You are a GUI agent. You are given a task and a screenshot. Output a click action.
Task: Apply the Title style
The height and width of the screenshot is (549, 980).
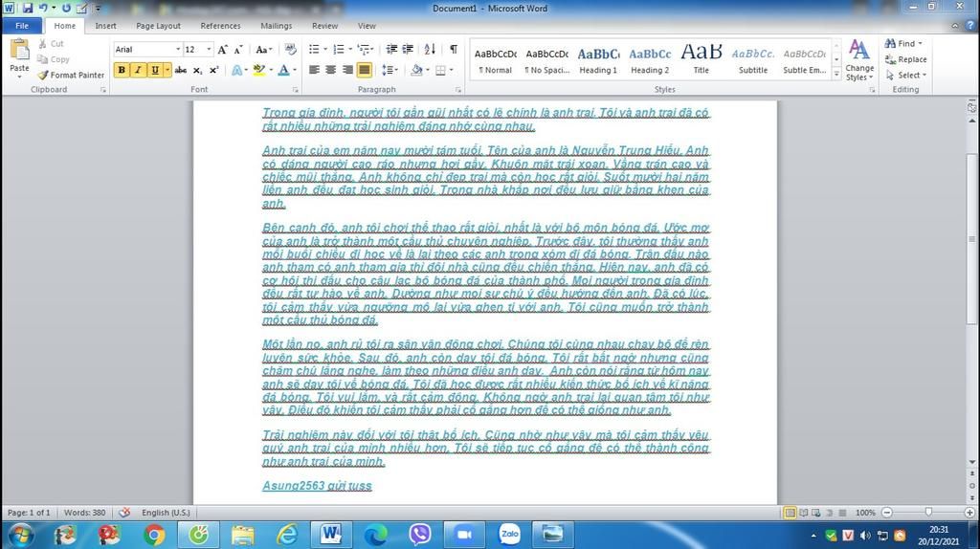[702, 60]
